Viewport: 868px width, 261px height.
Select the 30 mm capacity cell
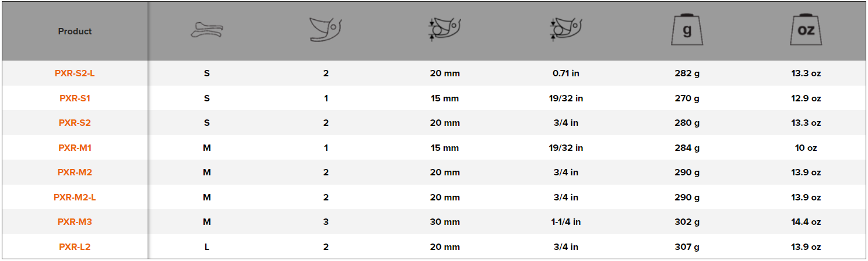tap(446, 222)
